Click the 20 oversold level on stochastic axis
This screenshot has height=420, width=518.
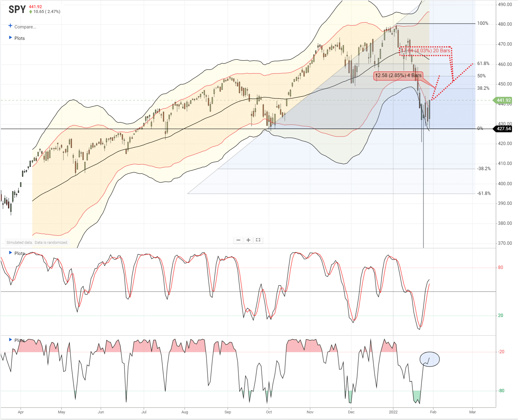pos(500,315)
